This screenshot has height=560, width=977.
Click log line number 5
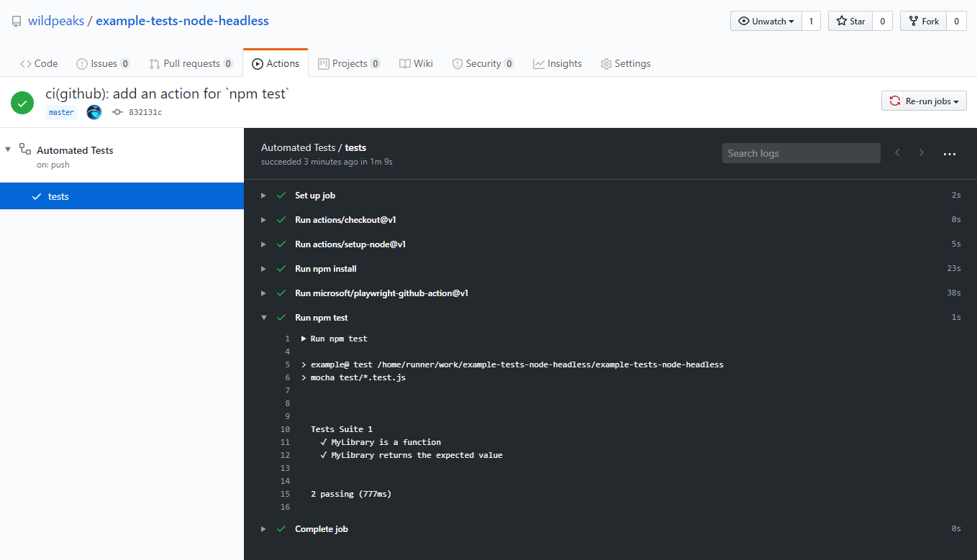287,364
